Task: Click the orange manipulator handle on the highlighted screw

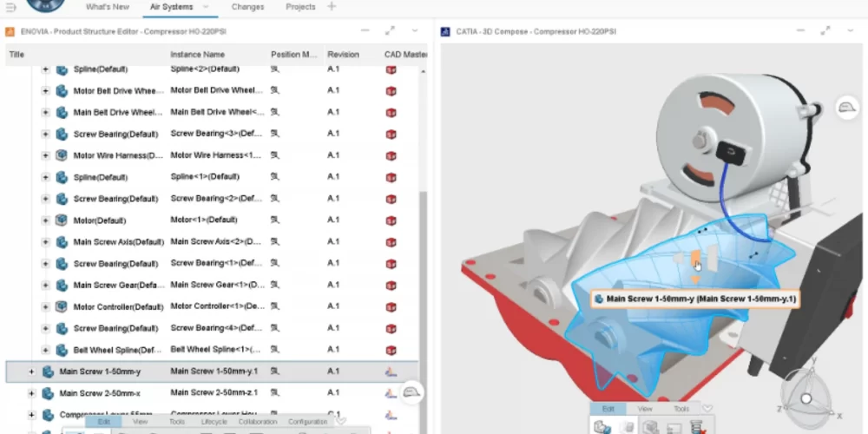Action: click(x=695, y=259)
